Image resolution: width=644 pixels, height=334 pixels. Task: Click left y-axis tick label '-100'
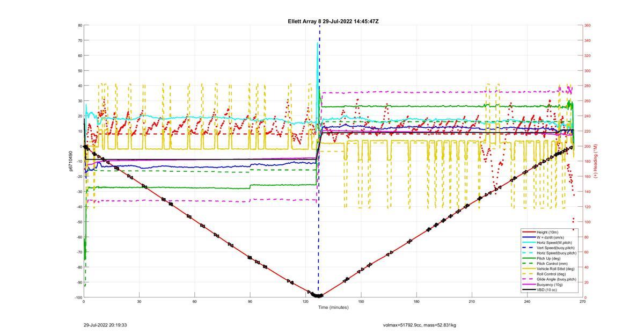[78, 297]
